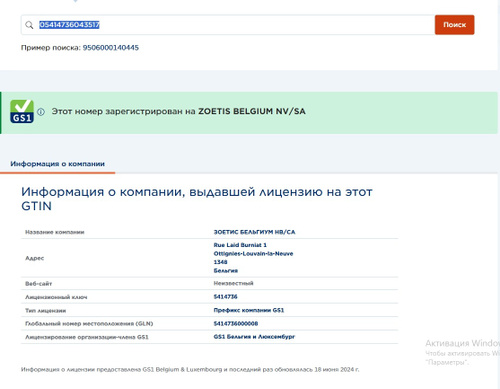
Task: Click Пример поиска label text
Action: [x=51, y=48]
